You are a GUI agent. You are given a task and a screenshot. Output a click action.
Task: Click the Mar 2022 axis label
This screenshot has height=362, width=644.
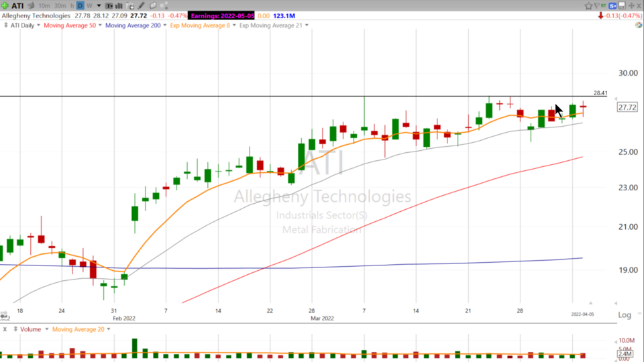coord(323,318)
